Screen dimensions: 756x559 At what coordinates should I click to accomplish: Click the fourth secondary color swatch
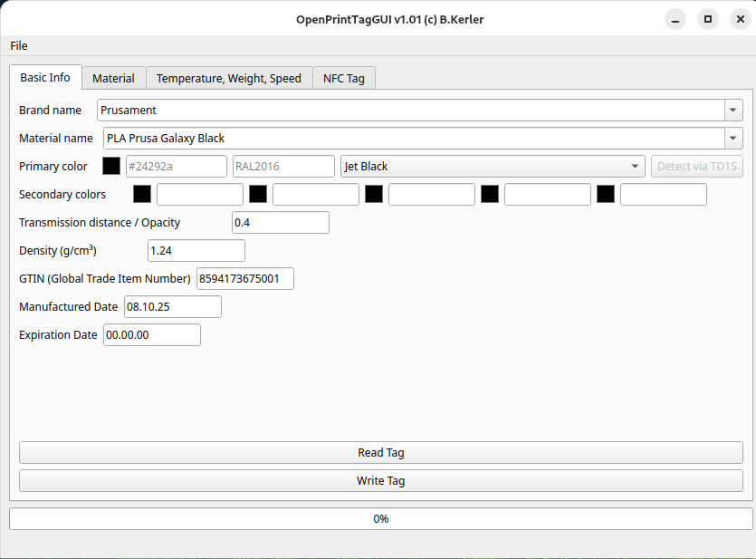tap(490, 195)
